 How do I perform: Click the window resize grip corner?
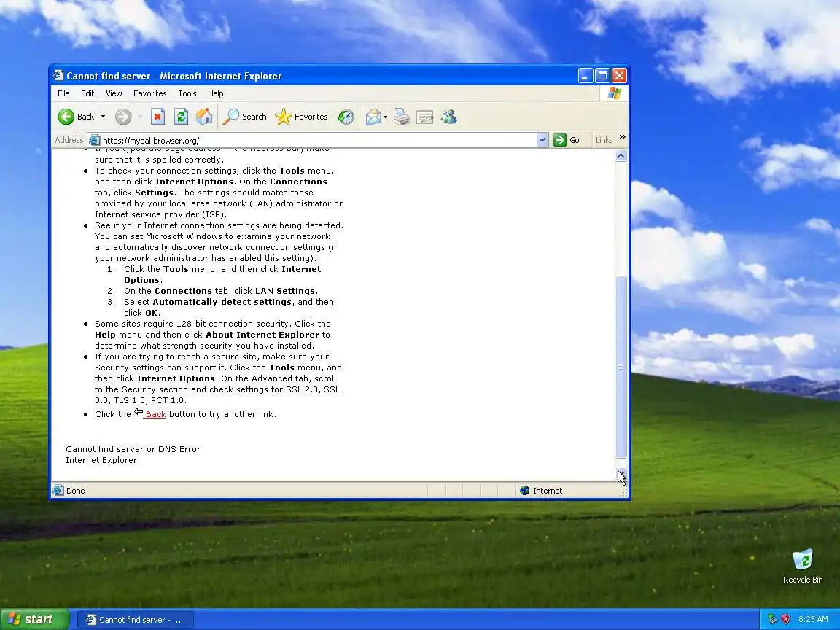(623, 494)
